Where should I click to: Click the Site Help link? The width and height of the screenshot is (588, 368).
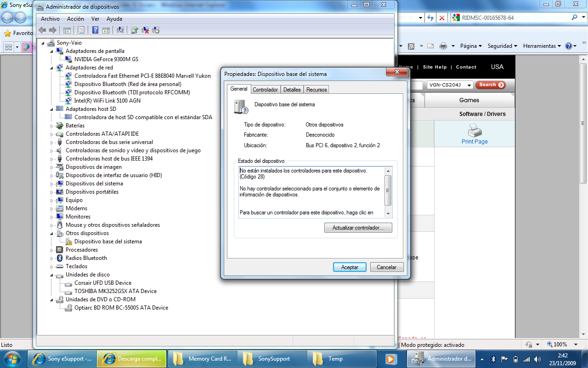[435, 67]
